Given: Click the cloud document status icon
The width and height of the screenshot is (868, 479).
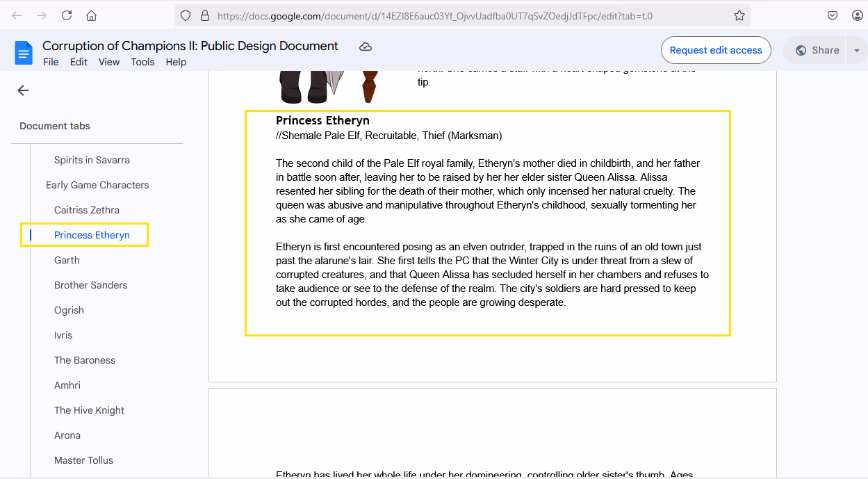Looking at the screenshot, I should [x=366, y=47].
